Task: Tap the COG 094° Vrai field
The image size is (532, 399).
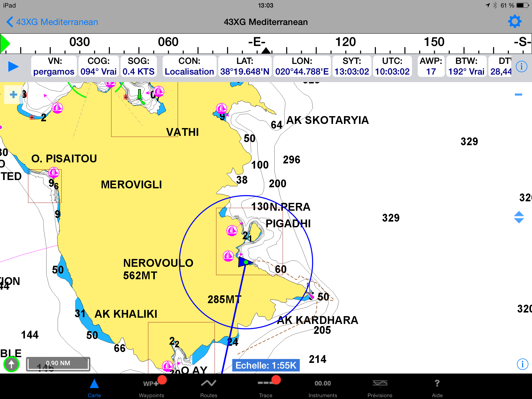Action: 98,66
